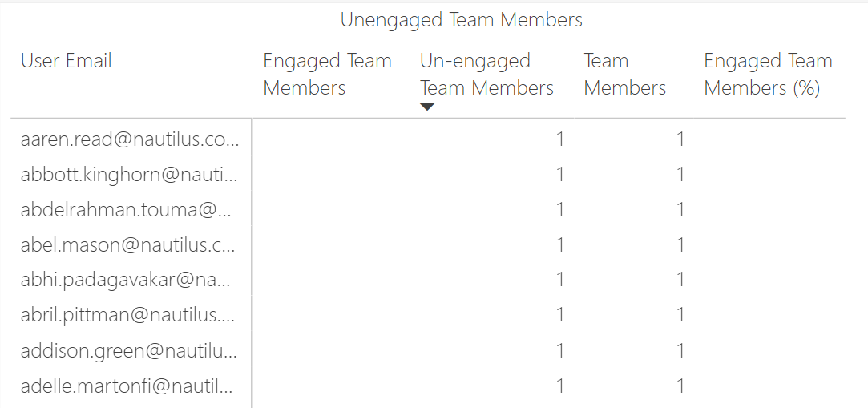Select addison.green email row
This screenshot has height=408, width=868.
130,351
